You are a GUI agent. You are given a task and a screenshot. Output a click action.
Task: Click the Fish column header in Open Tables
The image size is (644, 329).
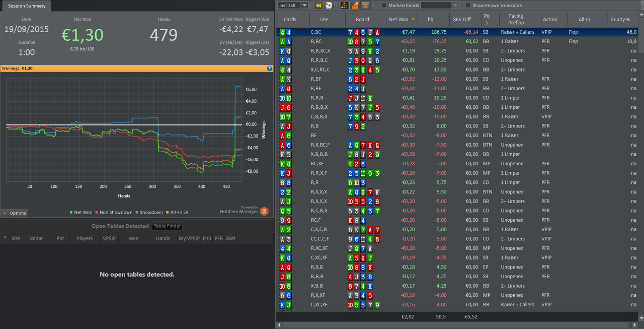point(207,238)
